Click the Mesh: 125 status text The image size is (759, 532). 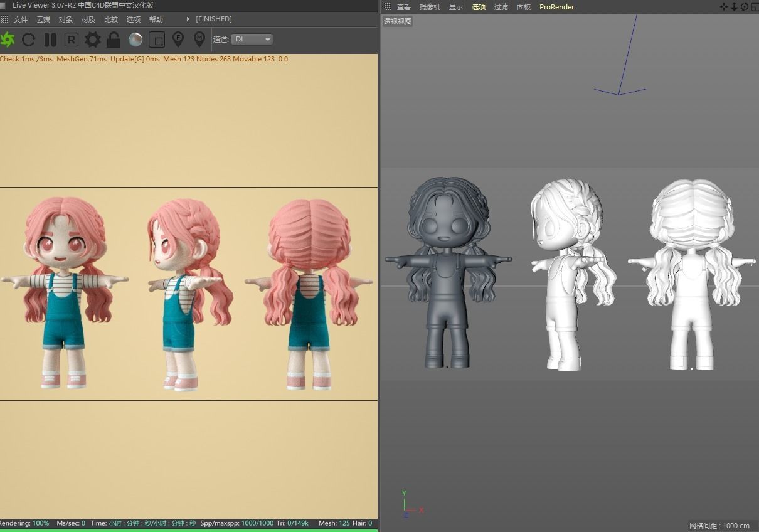pos(334,523)
